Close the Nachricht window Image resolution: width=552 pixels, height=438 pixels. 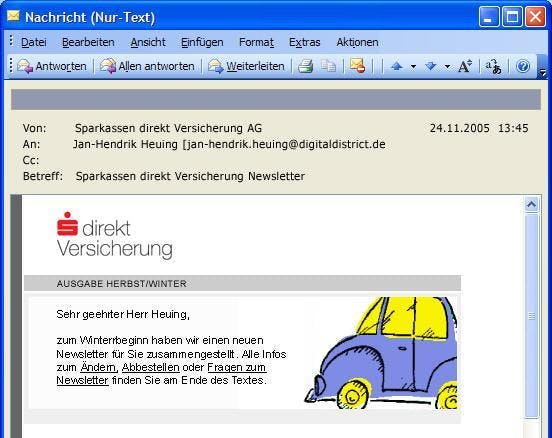(x=535, y=17)
